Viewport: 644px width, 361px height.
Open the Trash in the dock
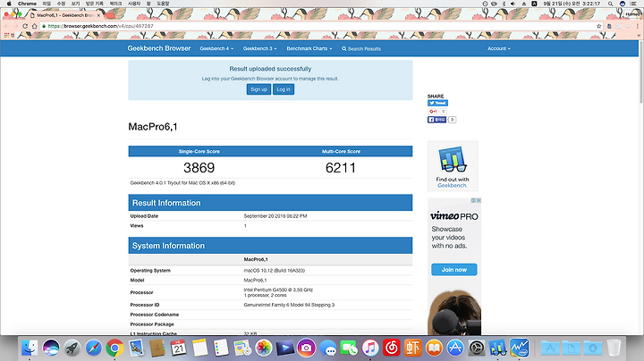point(614,348)
